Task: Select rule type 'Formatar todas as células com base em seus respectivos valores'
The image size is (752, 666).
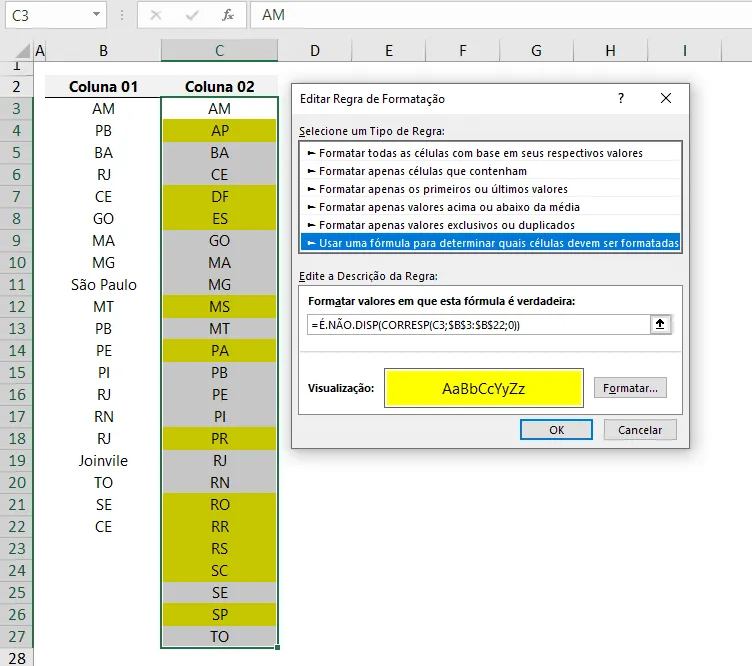Action: click(x=490, y=153)
